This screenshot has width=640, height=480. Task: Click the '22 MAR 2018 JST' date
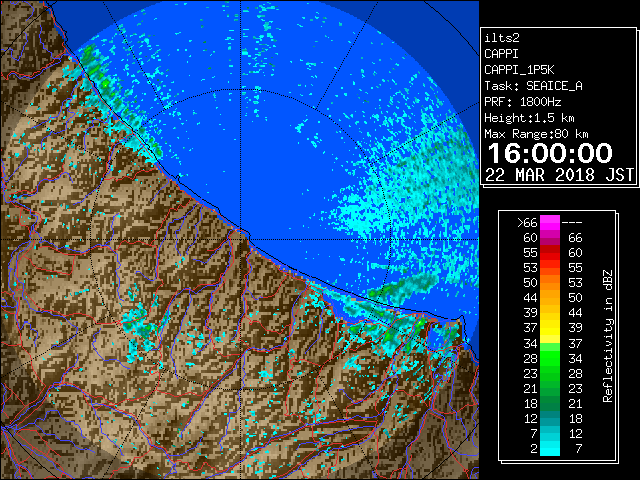pyautogui.click(x=559, y=175)
